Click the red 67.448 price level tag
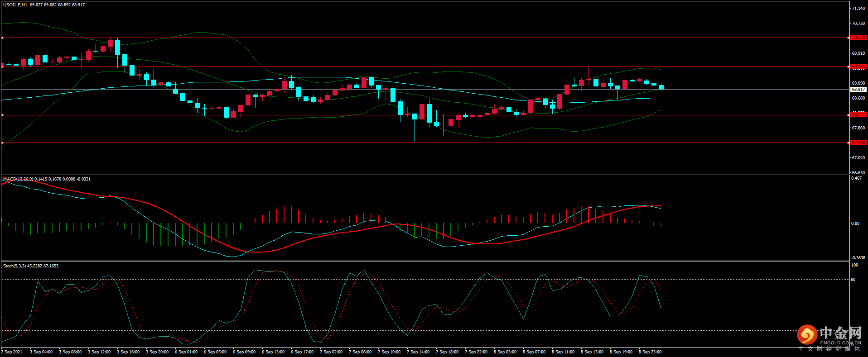The width and height of the screenshot is (868, 357). click(858, 143)
